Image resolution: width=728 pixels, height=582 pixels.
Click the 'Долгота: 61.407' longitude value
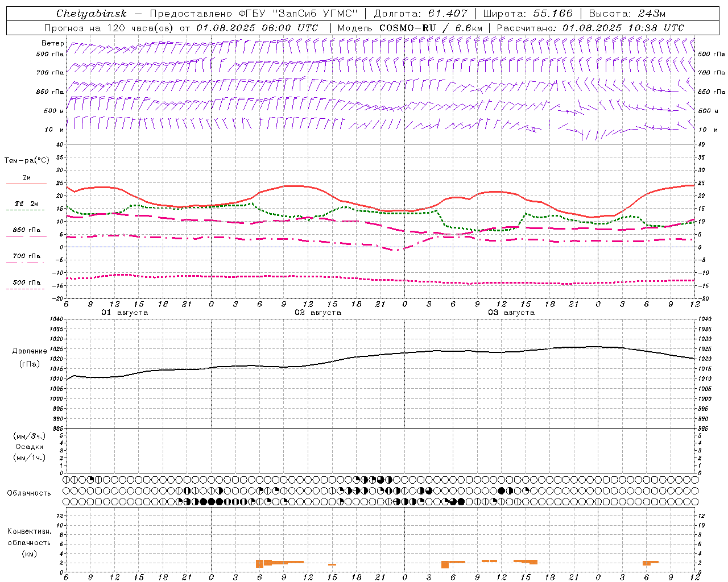(x=420, y=14)
